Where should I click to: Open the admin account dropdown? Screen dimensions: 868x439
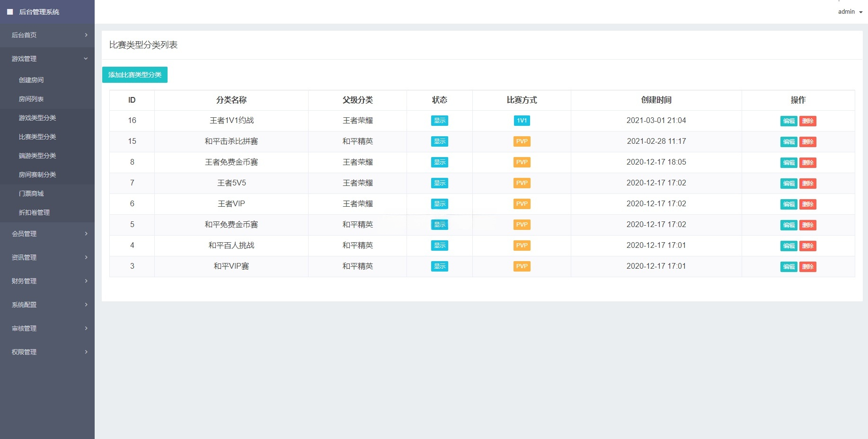coord(849,11)
